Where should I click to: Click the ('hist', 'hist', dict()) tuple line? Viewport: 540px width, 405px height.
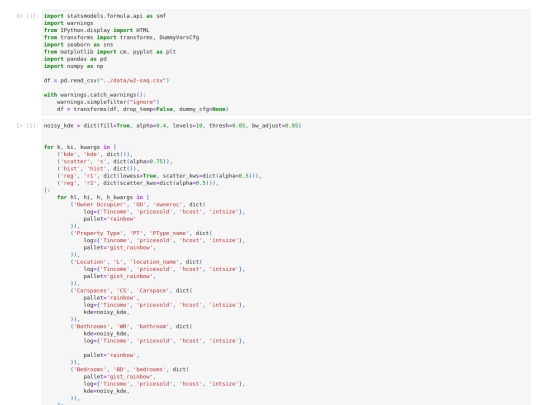(x=98, y=169)
